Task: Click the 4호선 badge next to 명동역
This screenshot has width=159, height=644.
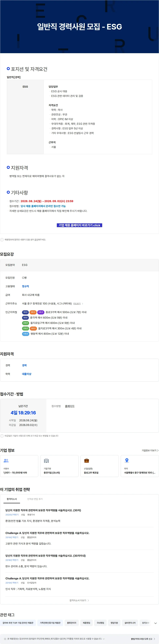Action: pos(26,334)
